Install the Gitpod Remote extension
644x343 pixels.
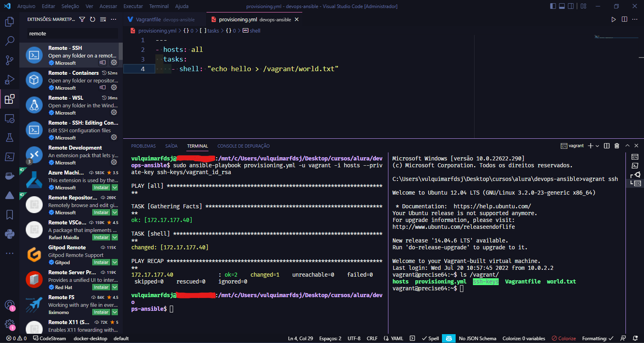pos(101,262)
